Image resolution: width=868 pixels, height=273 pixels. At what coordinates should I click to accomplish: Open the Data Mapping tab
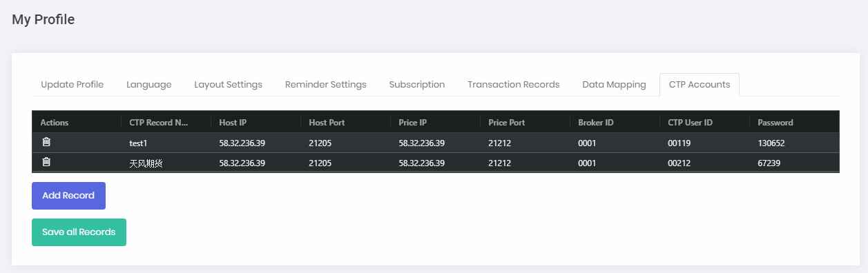[x=615, y=85]
